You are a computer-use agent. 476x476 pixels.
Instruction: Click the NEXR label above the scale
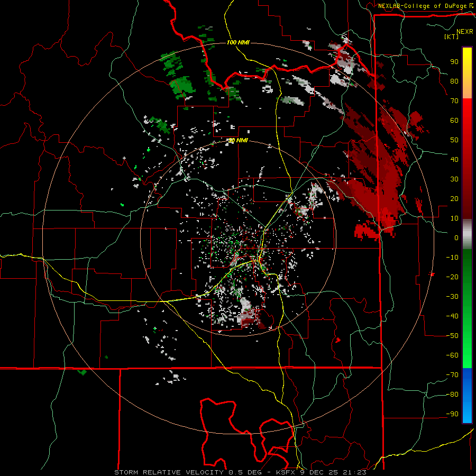[x=465, y=32]
